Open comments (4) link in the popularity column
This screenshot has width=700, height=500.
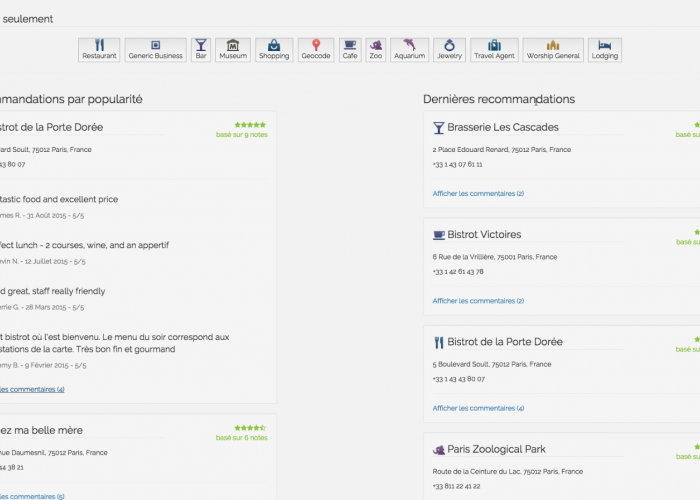point(32,389)
